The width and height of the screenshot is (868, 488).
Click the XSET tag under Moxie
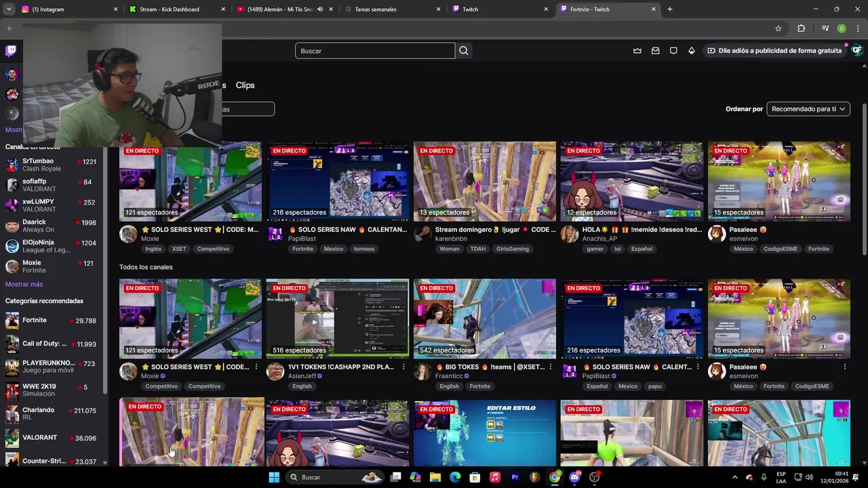[179, 249]
